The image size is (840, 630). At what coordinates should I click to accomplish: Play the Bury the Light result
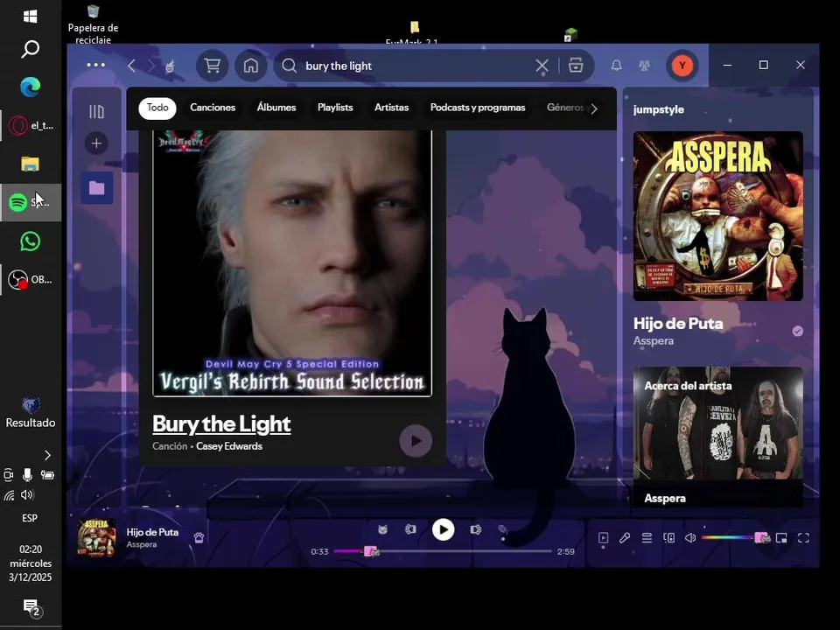point(416,441)
